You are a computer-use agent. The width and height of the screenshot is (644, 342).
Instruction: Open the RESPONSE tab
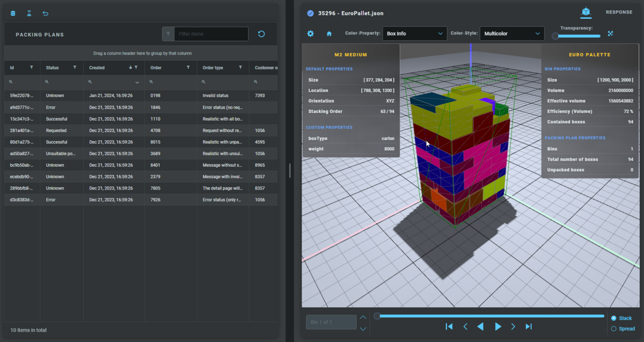click(619, 12)
